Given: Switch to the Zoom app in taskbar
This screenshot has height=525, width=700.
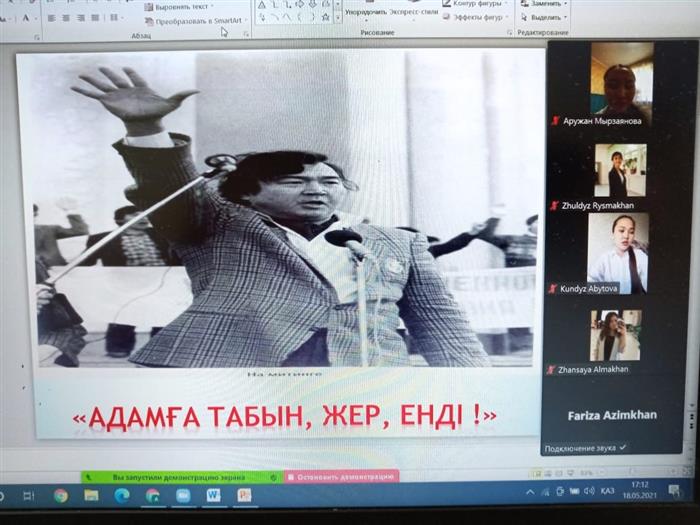Looking at the screenshot, I should coord(183,495).
